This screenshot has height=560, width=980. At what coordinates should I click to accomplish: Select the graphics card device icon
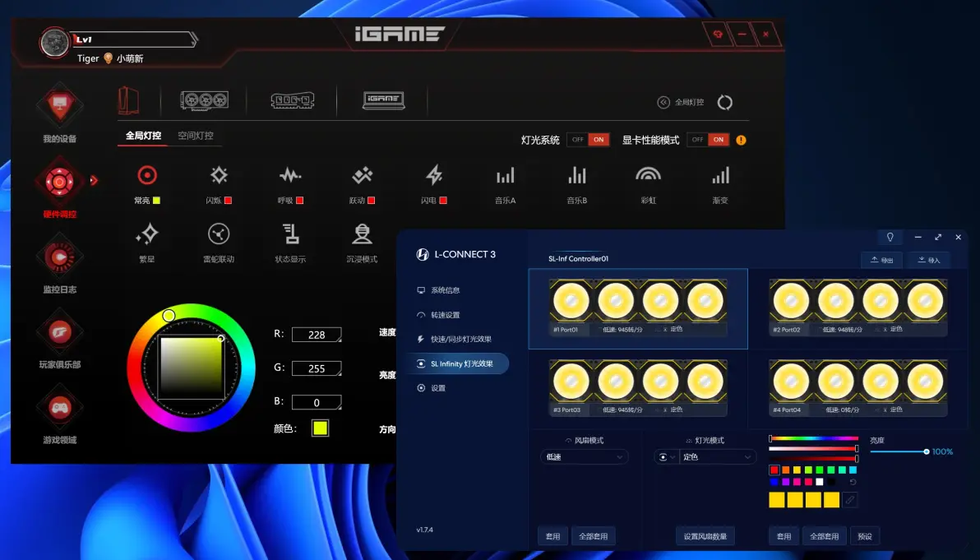click(x=205, y=100)
